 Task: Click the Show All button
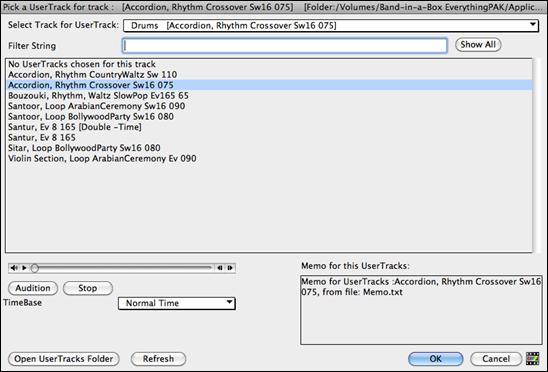coord(478,45)
